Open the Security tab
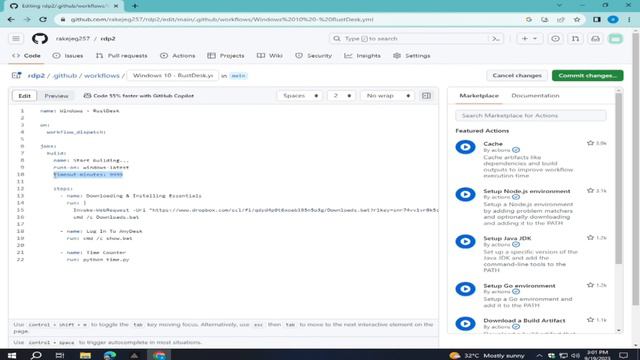The height and width of the screenshot is (360, 640). (x=313, y=56)
